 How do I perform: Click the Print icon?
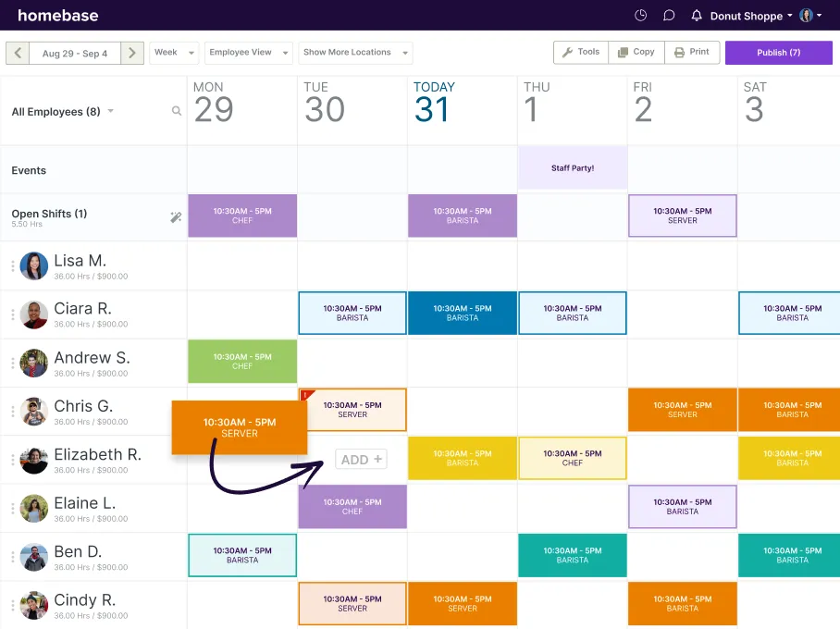[692, 52]
